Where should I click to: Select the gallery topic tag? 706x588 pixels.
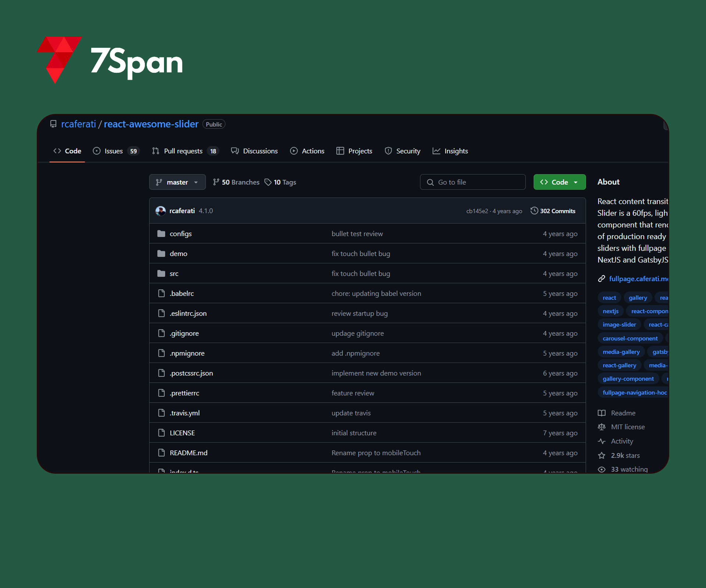point(638,298)
